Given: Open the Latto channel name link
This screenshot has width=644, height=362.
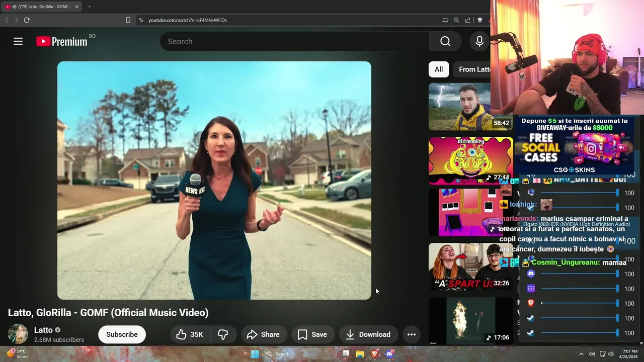Looking at the screenshot, I should tap(43, 330).
